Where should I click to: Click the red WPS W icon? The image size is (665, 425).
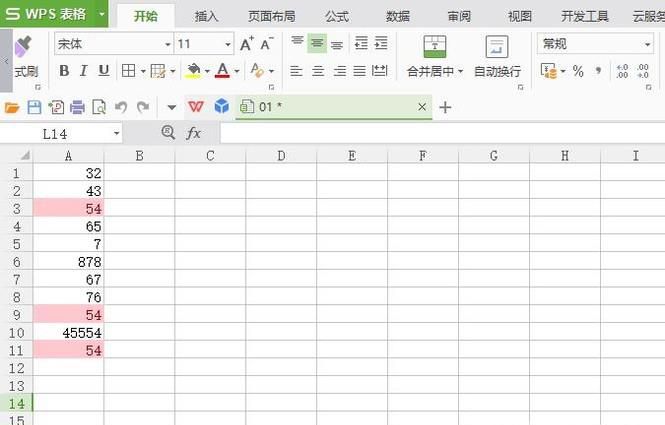pyautogui.click(x=196, y=106)
